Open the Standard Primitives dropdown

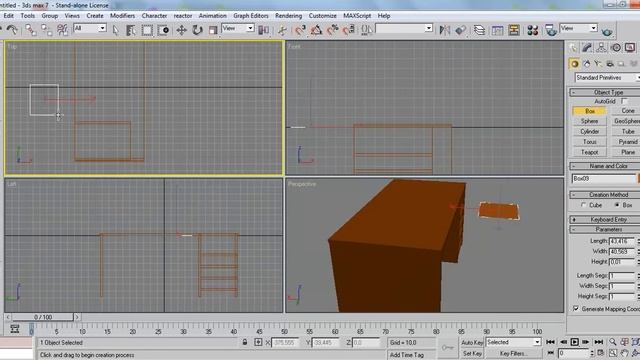(607, 78)
